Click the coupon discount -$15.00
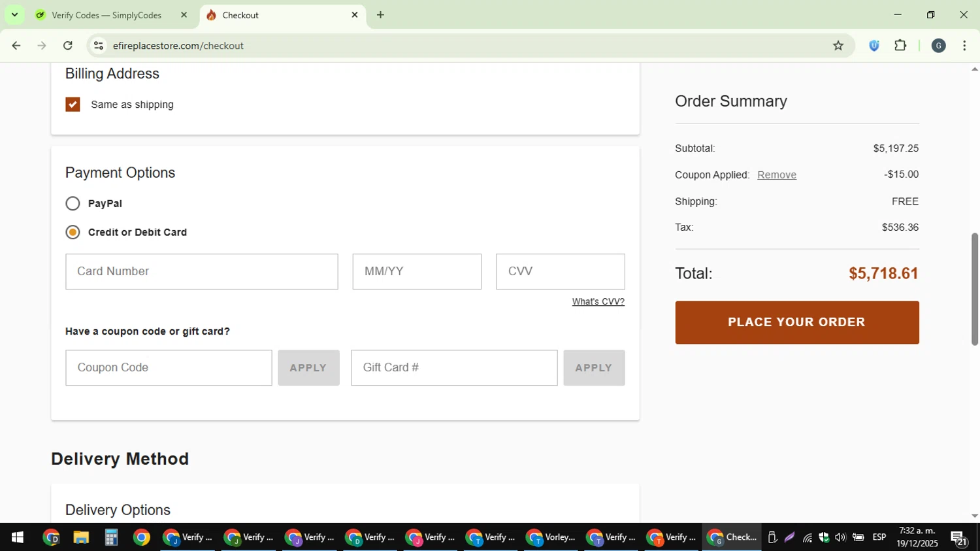980x551 pixels. pyautogui.click(x=901, y=175)
